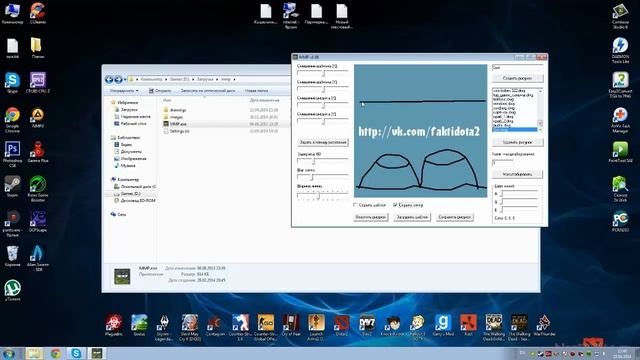Viewport: 640px width, 360px height.
Task: Click the Задать клавишу рисования button
Action: tap(323, 142)
